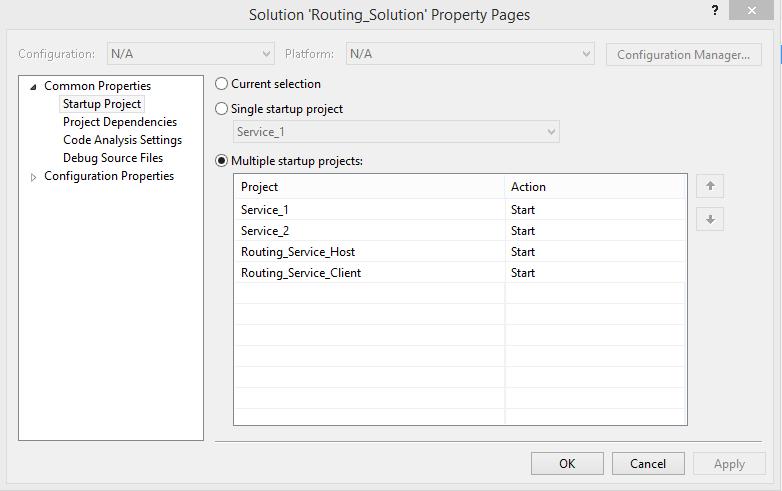Open the Configuration Manager
782x491 pixels.
pos(683,54)
